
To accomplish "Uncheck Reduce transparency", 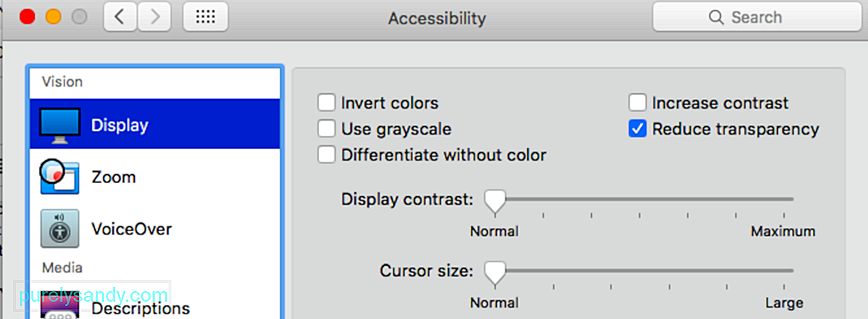I will point(638,129).
